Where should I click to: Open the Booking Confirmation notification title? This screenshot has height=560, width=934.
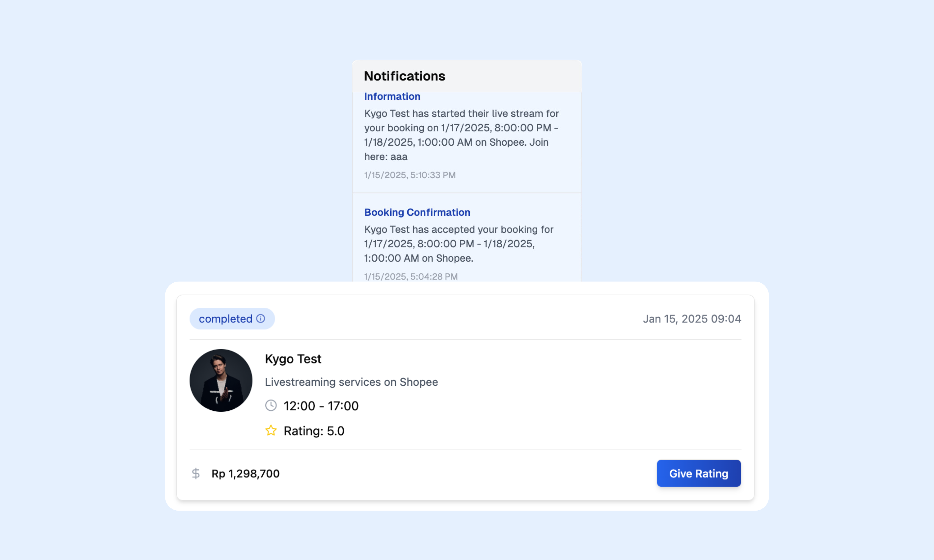[x=417, y=213]
